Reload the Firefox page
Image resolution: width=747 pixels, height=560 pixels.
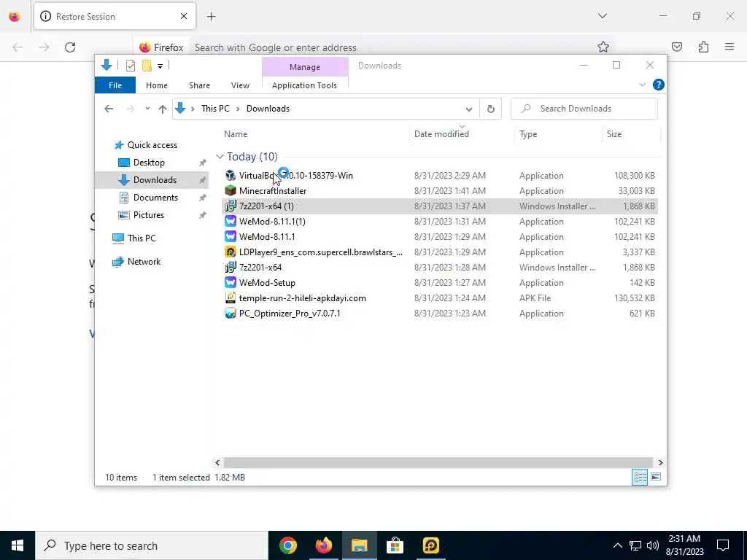tap(70, 47)
